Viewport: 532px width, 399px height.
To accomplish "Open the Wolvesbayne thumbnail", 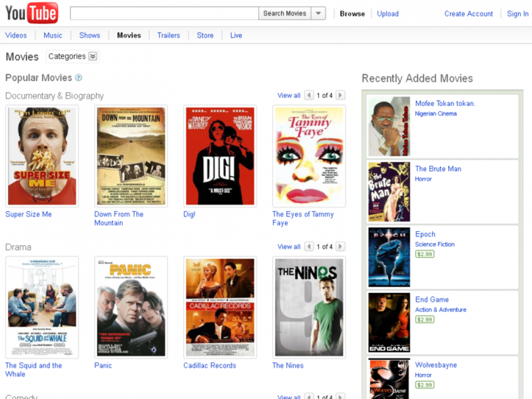I will coord(389,379).
